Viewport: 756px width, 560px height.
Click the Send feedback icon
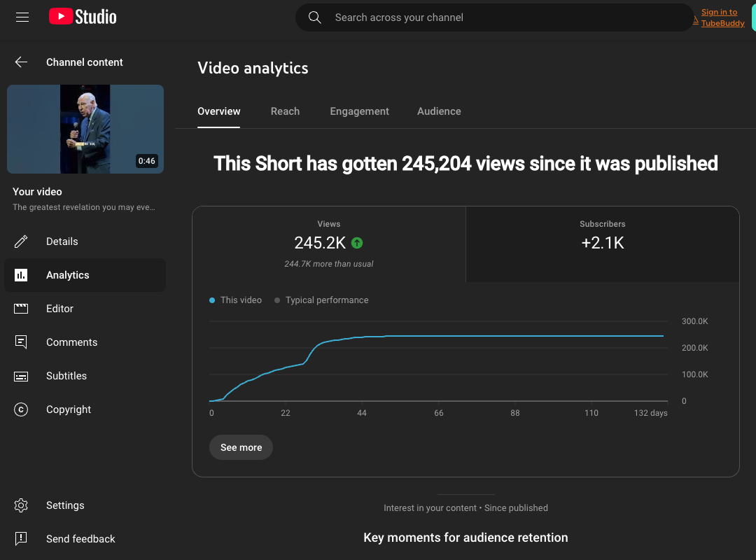pos(21,538)
